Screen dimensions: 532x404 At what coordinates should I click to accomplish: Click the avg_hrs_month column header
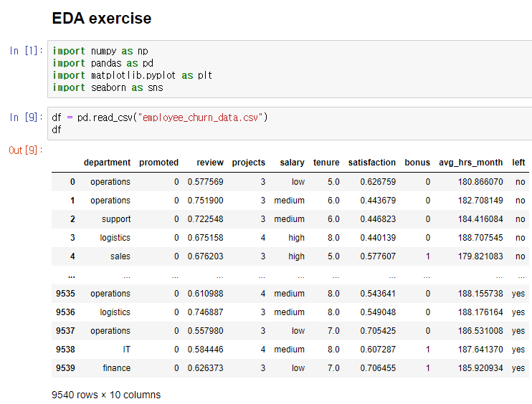coord(470,163)
